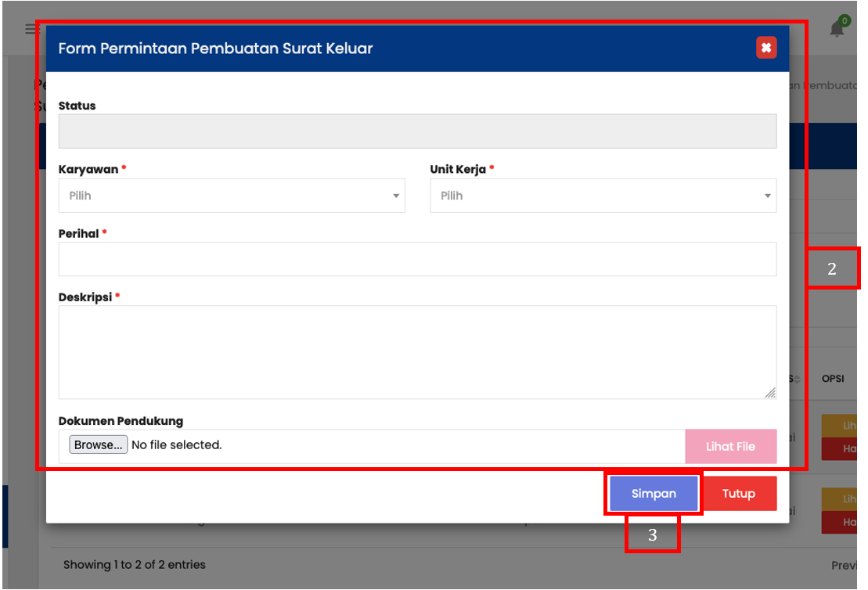Save the form with Simpan
Screen dimensions: 868x590
[654, 494]
